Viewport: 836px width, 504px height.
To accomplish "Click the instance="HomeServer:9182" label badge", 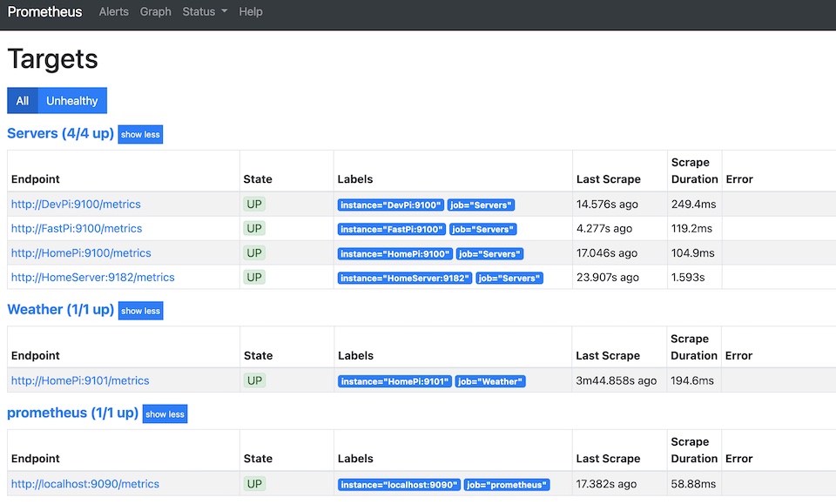I will tap(405, 278).
